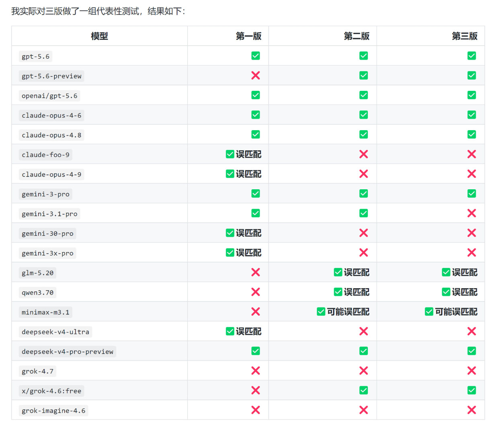Click red cross for deepseek-v4-ultra in 第二版
Viewport: 504px width, 426px height.
364,332
